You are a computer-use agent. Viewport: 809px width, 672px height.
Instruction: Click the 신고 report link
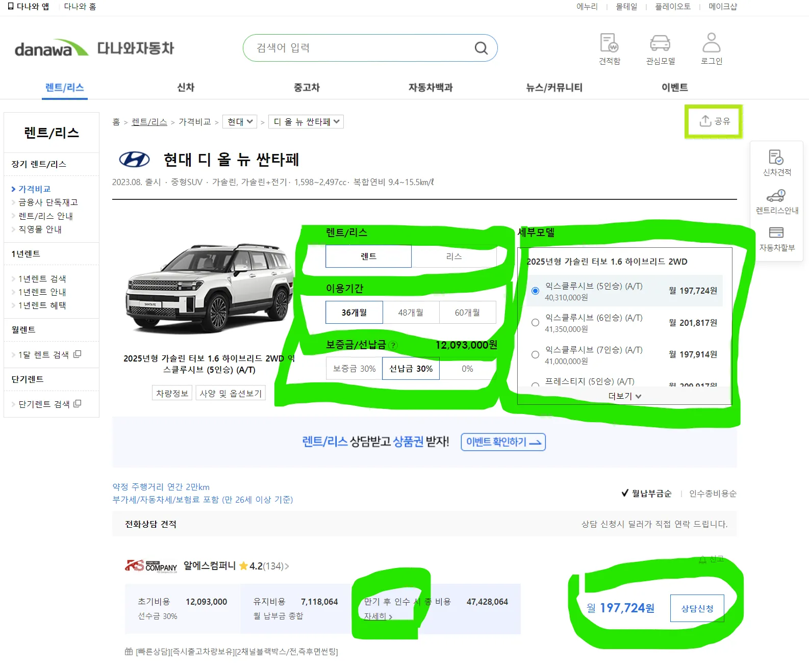click(x=712, y=559)
